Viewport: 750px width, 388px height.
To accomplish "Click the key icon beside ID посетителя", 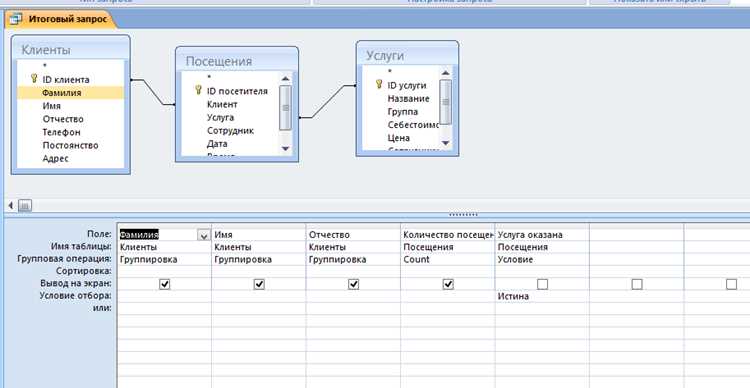I will click(198, 90).
